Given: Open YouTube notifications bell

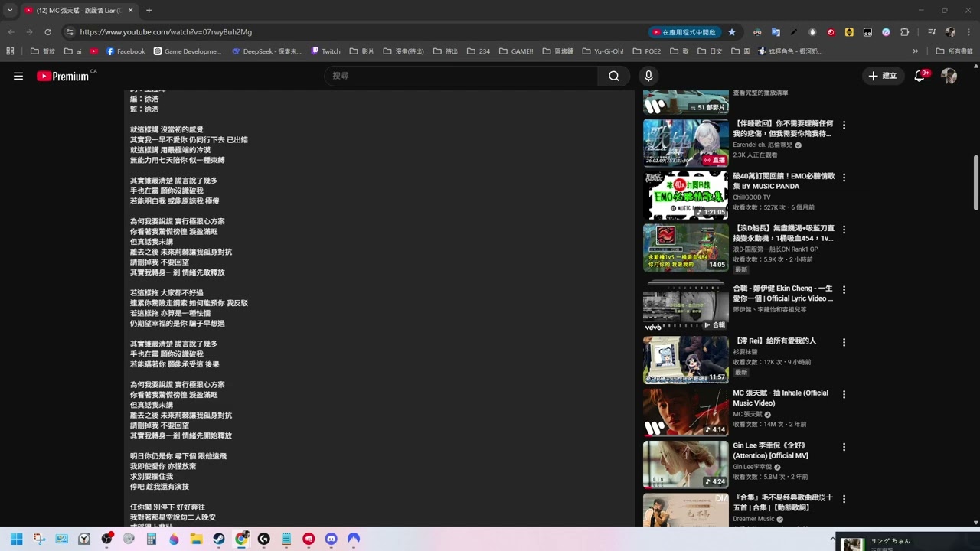Looking at the screenshot, I should pyautogui.click(x=920, y=76).
